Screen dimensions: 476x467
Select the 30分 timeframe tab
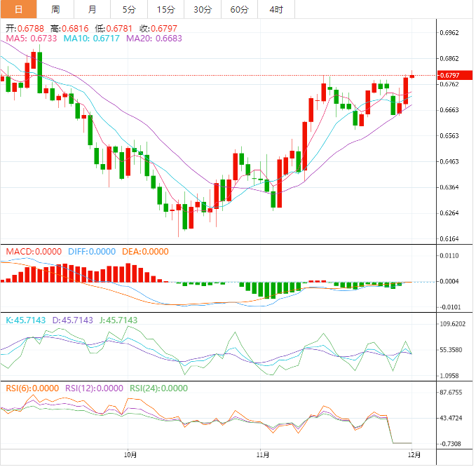(x=203, y=9)
